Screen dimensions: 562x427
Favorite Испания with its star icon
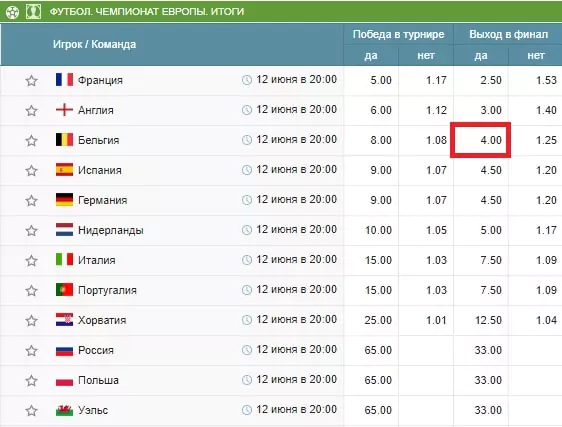32,170
